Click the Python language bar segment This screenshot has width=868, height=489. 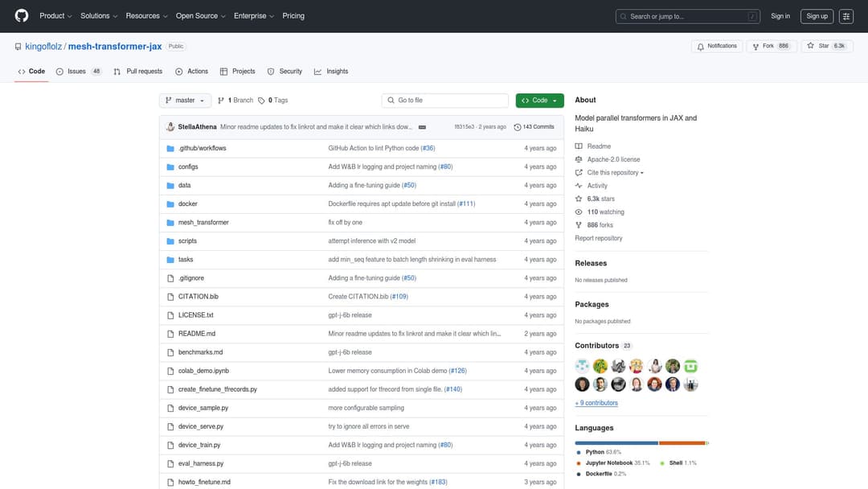coord(616,443)
